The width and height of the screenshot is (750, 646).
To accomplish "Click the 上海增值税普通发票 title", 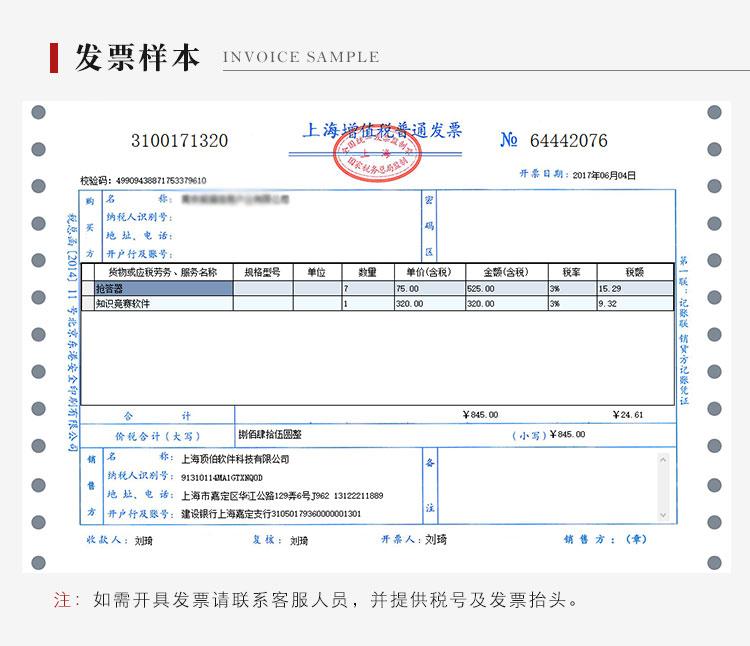I will pyautogui.click(x=381, y=131).
